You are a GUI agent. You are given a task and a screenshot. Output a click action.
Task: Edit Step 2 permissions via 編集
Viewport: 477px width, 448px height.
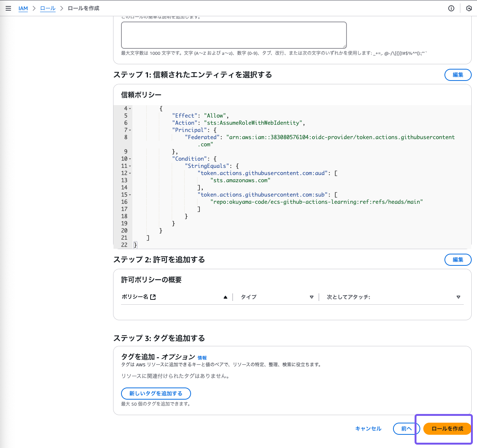click(458, 260)
